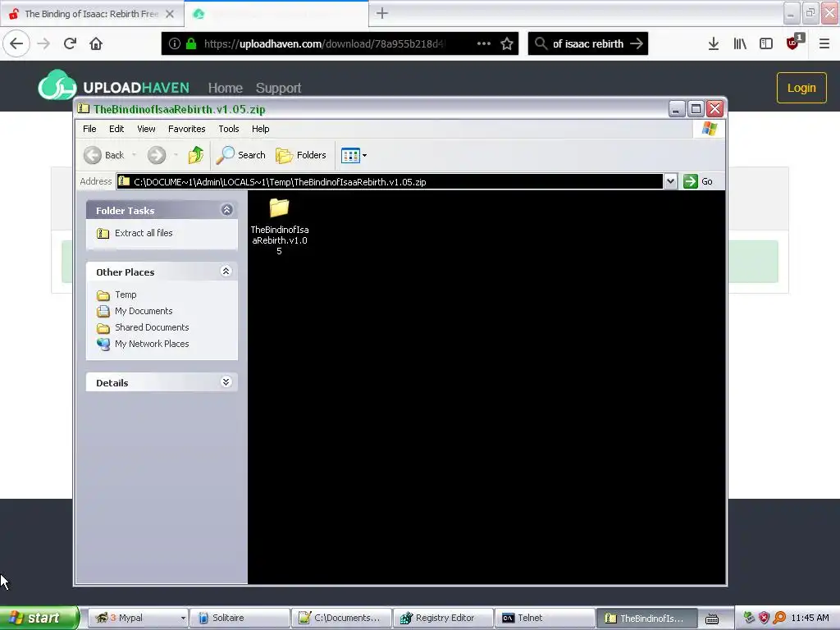Open the Help menu
The image size is (840, 630).
point(260,129)
